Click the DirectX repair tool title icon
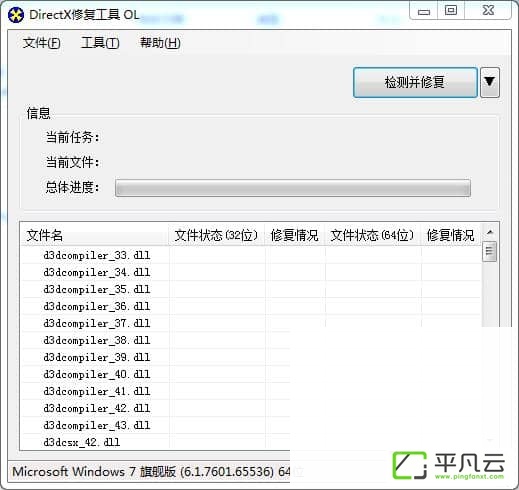The image size is (519, 490). point(16,15)
